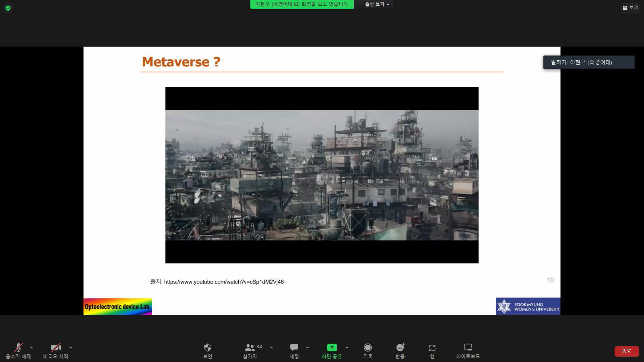
Task: Click the embedded video on the slide
Action: tap(322, 175)
